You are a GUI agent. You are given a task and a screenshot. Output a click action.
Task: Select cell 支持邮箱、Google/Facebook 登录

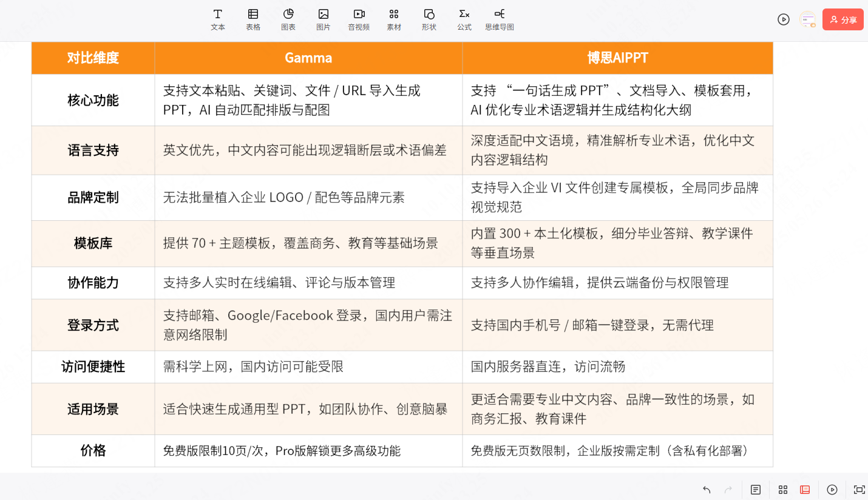[x=308, y=325]
